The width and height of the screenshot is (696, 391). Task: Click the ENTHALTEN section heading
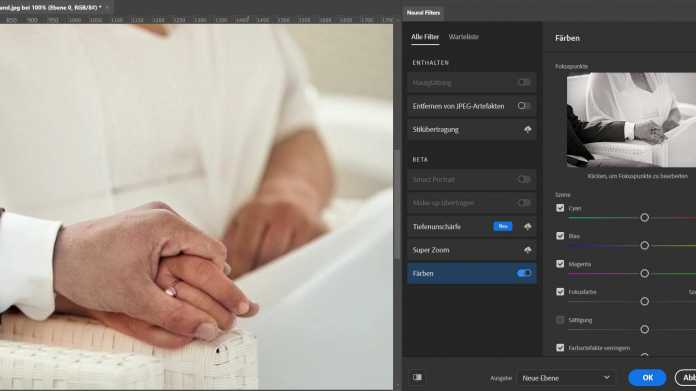click(431, 63)
